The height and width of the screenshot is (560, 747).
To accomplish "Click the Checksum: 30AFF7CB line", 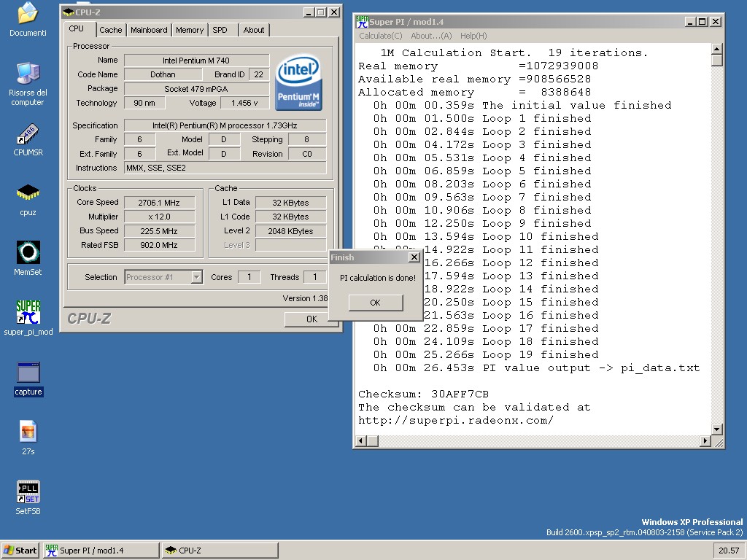I will pyautogui.click(x=424, y=394).
